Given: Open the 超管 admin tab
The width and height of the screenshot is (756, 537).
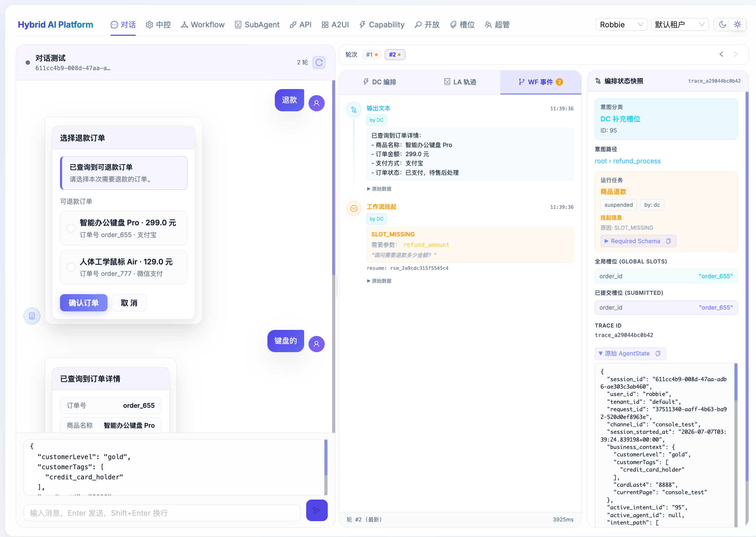Looking at the screenshot, I should tap(497, 25).
